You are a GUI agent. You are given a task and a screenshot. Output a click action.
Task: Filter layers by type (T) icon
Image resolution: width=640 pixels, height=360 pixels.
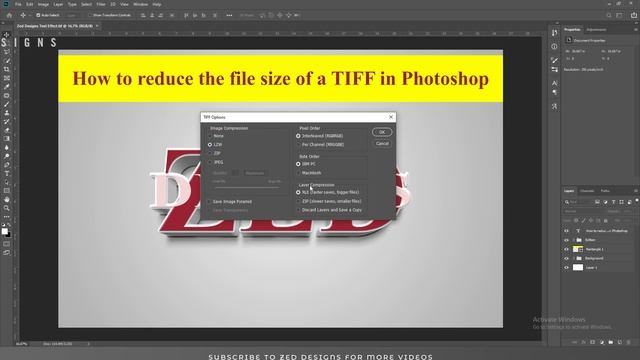pos(613,202)
